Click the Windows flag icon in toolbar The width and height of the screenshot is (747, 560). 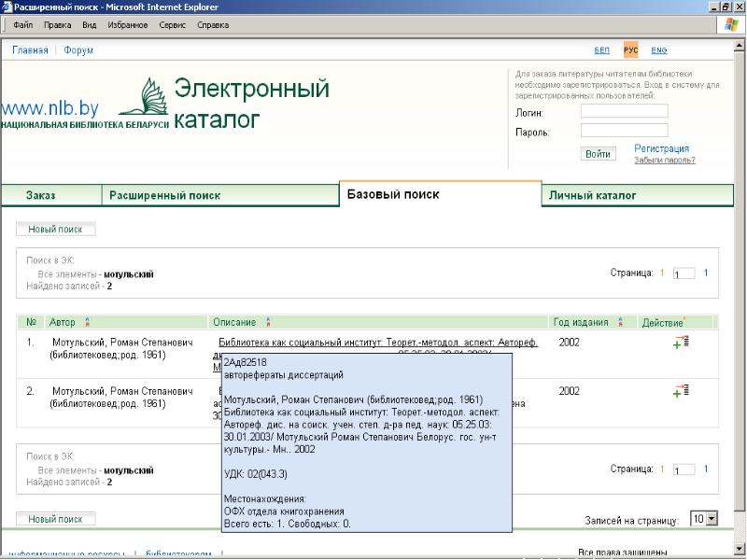click(x=732, y=25)
